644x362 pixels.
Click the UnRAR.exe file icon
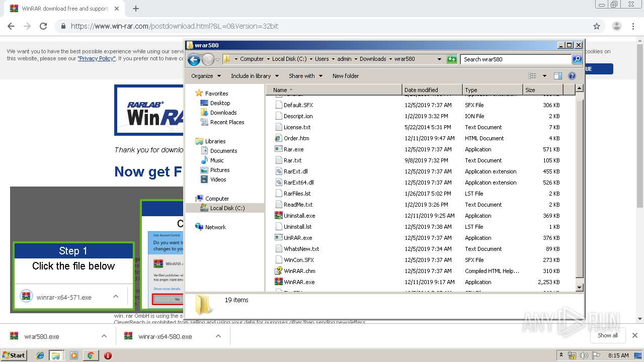click(x=279, y=238)
